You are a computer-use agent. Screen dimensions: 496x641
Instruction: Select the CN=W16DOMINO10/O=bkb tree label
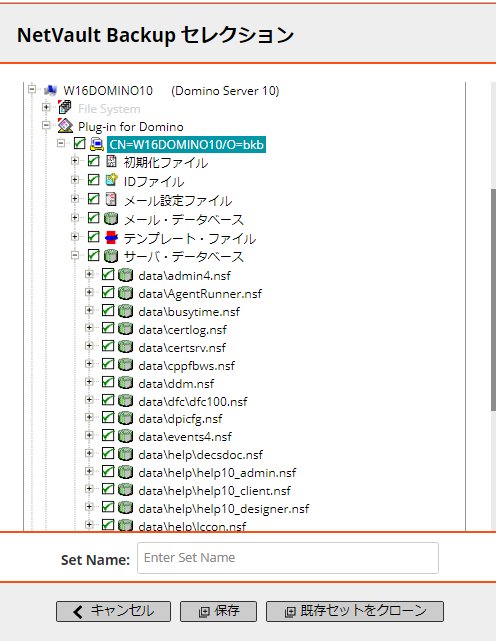click(x=186, y=145)
